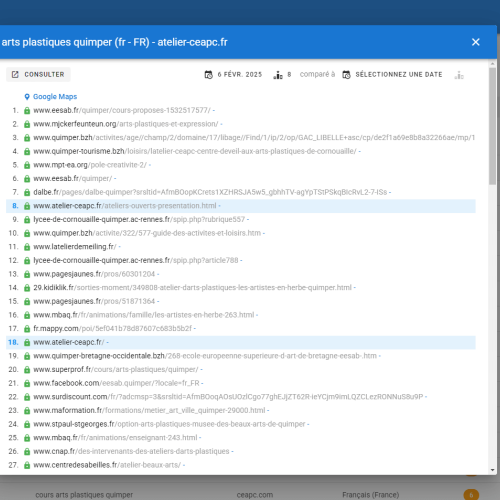Open www.quimper.bzh activites/age result
Screen dimensions: 500x500
point(254,138)
